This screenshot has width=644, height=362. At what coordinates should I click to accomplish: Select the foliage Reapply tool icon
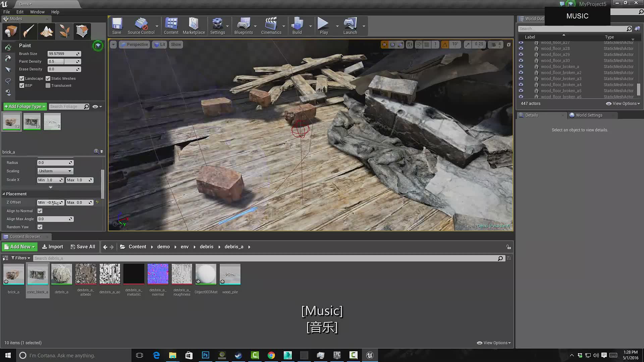[8, 59]
